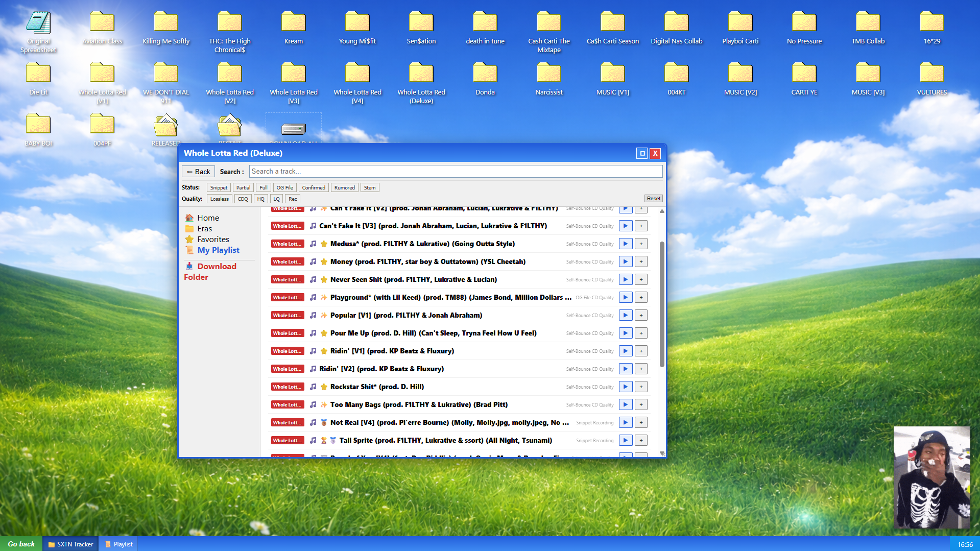Toggle the Lossless quality filter
Screen dimensions: 980x551
pyautogui.click(x=219, y=199)
